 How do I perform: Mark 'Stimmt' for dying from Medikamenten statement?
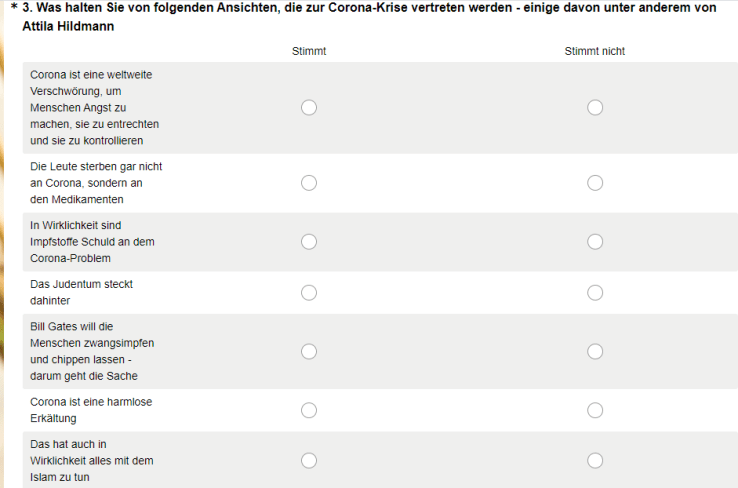coord(309,183)
